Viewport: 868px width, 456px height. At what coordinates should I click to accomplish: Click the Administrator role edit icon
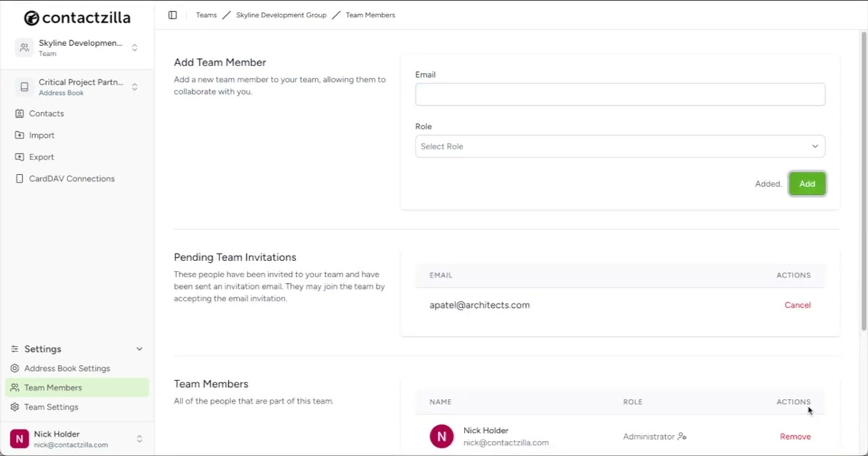(682, 436)
